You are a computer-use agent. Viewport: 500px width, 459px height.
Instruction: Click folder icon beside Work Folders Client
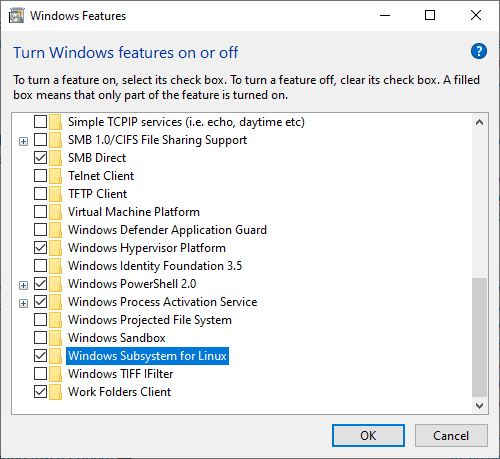pyautogui.click(x=56, y=392)
